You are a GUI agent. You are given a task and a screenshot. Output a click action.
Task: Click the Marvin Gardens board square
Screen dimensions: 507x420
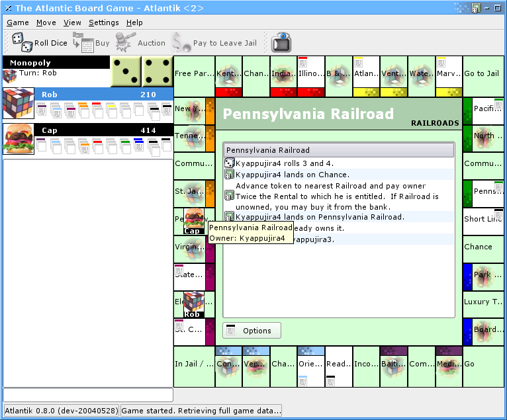click(449, 76)
